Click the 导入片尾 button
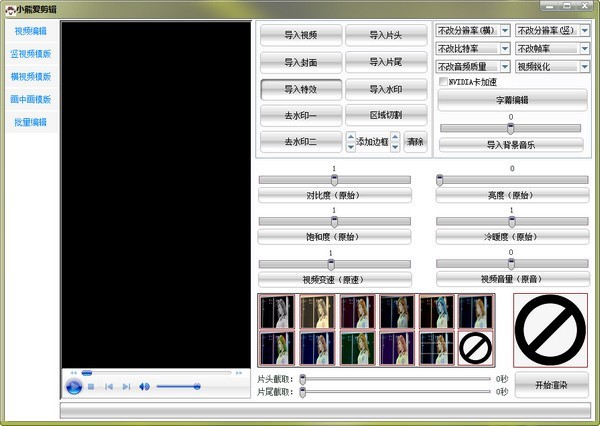Image resolution: width=600 pixels, height=426 pixels. pyautogui.click(x=386, y=62)
